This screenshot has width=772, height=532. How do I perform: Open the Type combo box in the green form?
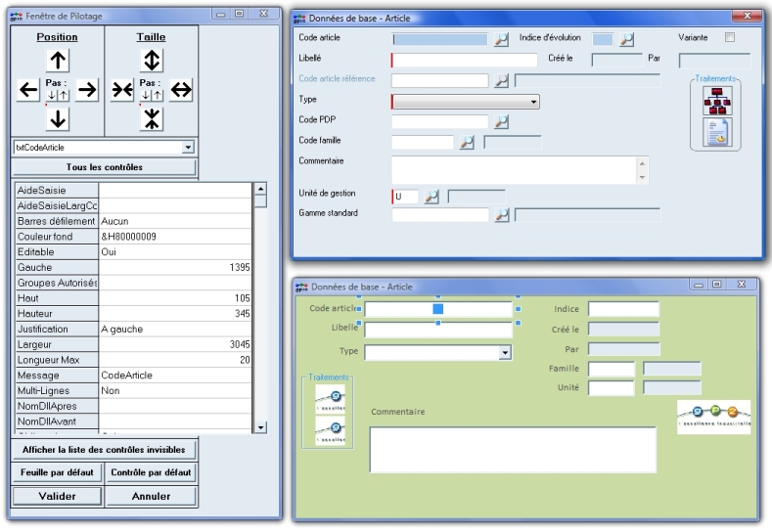click(506, 352)
